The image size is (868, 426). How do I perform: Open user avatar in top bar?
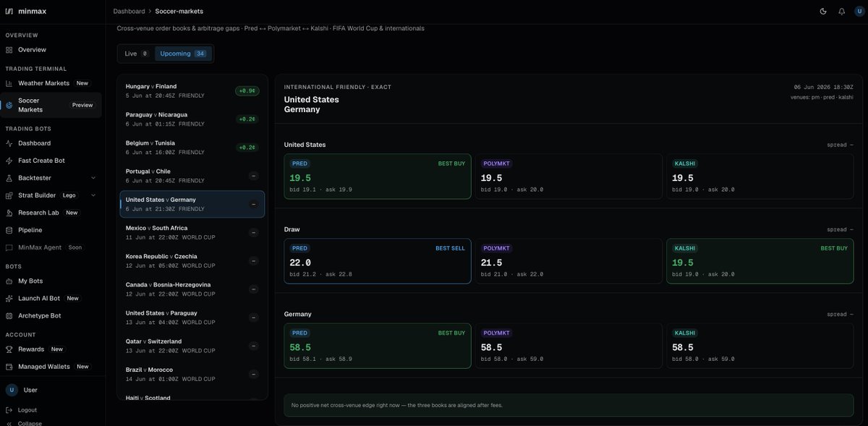coord(858,12)
